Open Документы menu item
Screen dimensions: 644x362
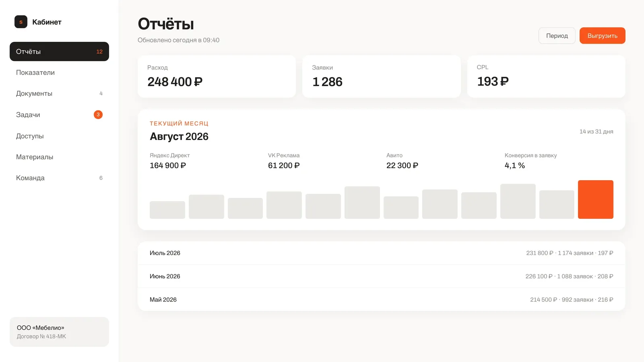pos(59,93)
